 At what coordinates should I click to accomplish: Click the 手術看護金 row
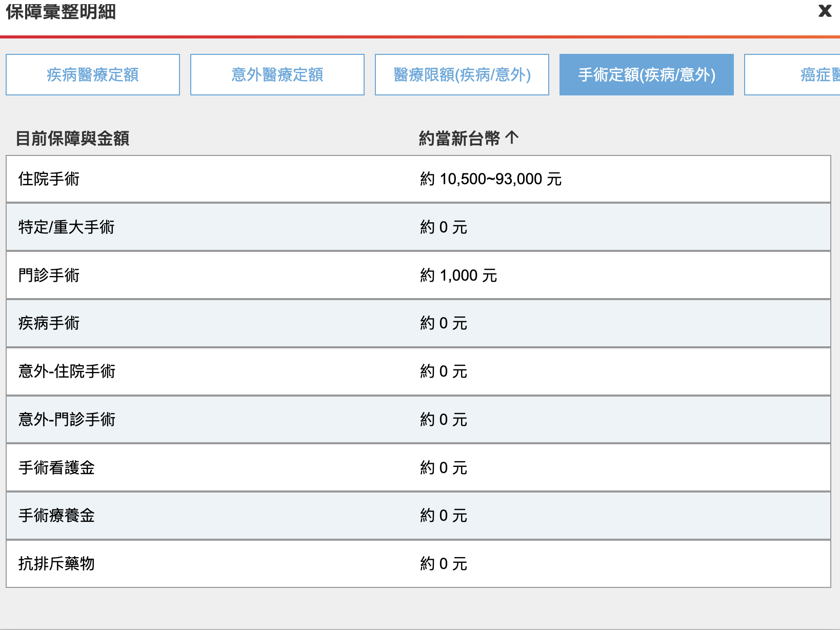click(56, 468)
